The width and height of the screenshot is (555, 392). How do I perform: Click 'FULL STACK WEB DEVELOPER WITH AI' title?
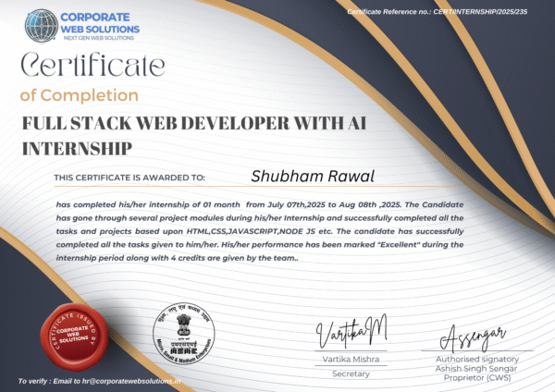click(194, 123)
